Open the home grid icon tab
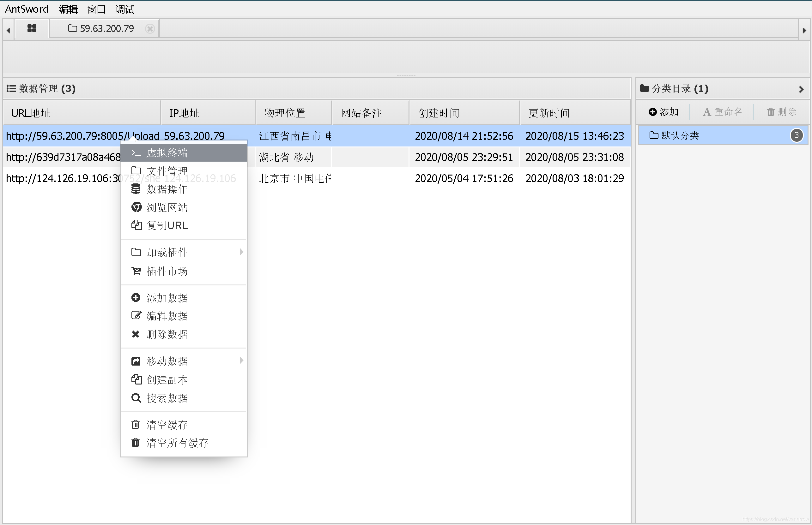 tap(32, 28)
